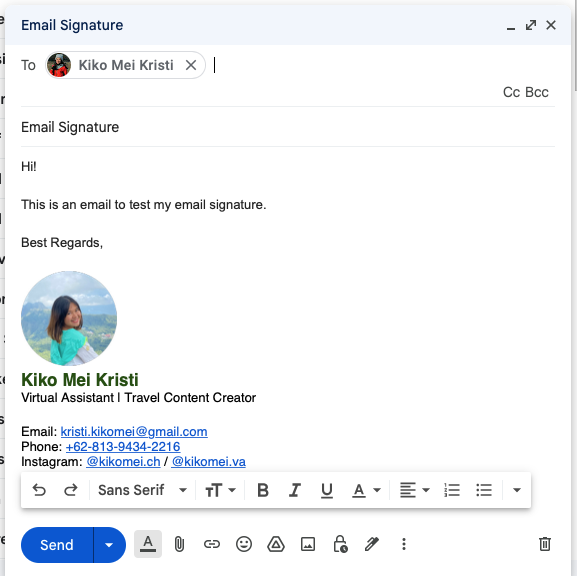This screenshot has width=577, height=576.
Task: Insert photo with the image icon
Action: pyautogui.click(x=308, y=544)
